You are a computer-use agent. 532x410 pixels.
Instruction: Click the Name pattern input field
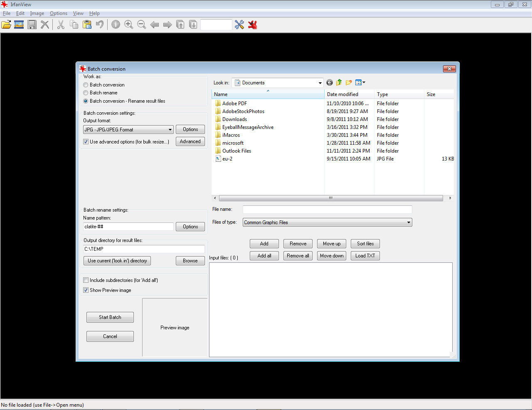[x=128, y=227]
